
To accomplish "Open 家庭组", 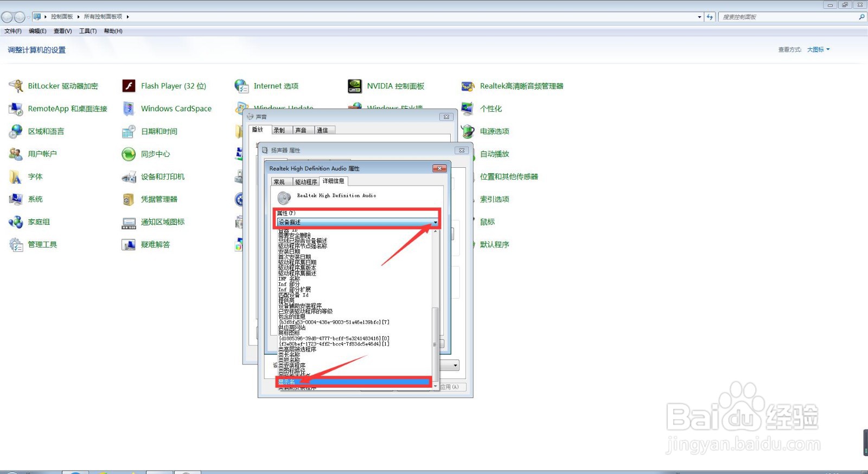I will pos(30,222).
